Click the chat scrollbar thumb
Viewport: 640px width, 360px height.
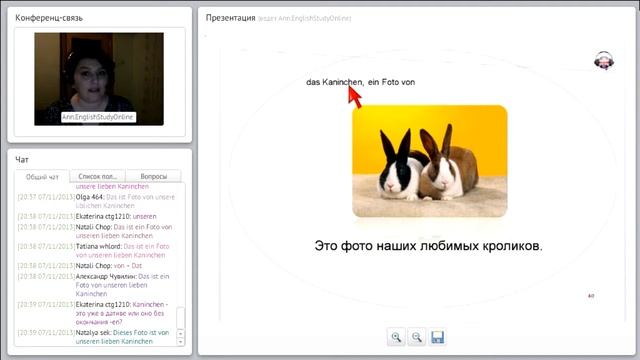[x=180, y=318]
